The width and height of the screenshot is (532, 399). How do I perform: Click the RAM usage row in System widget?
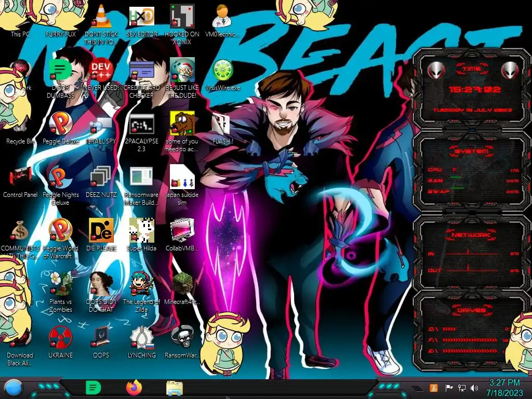(x=473, y=180)
